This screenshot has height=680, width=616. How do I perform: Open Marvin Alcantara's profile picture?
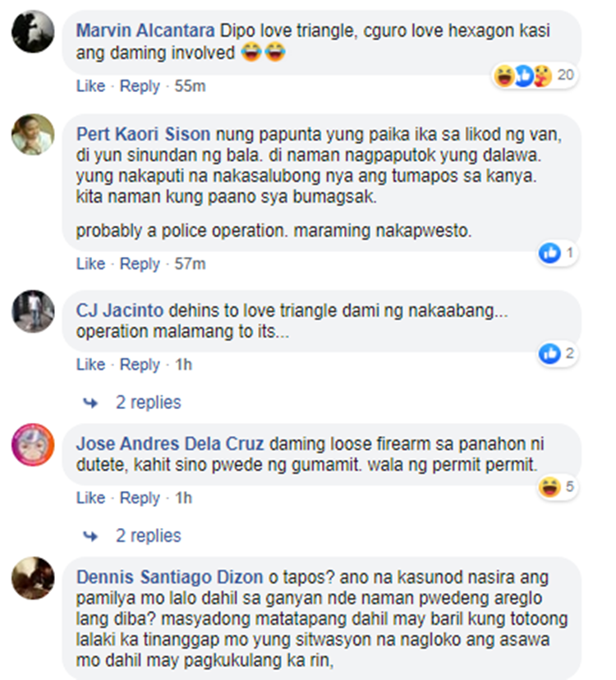(x=33, y=32)
